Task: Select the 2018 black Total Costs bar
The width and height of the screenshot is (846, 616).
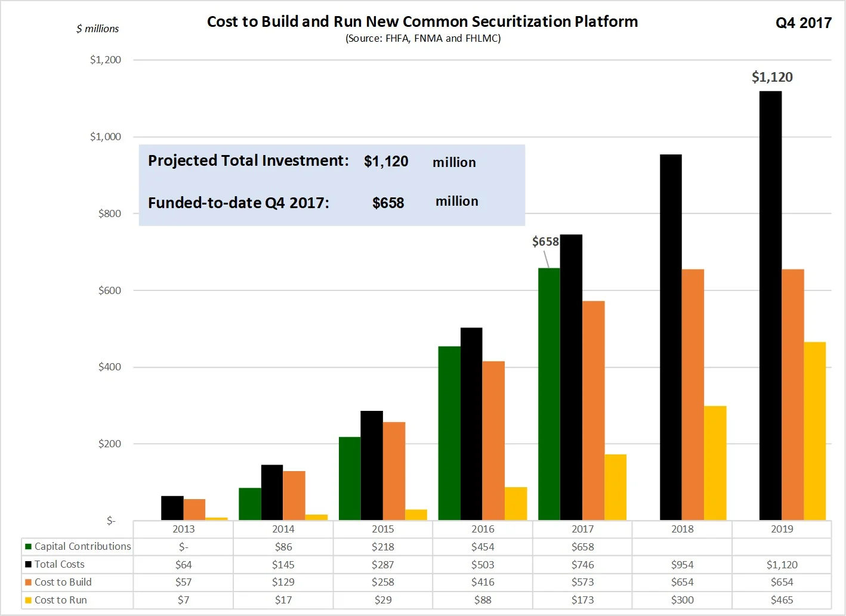Action: (x=671, y=337)
